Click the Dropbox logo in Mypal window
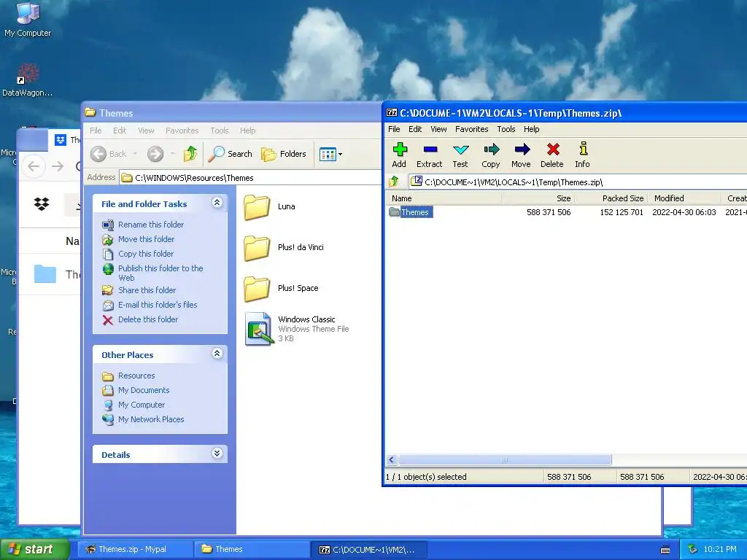The width and height of the screenshot is (747, 560). pos(42,204)
